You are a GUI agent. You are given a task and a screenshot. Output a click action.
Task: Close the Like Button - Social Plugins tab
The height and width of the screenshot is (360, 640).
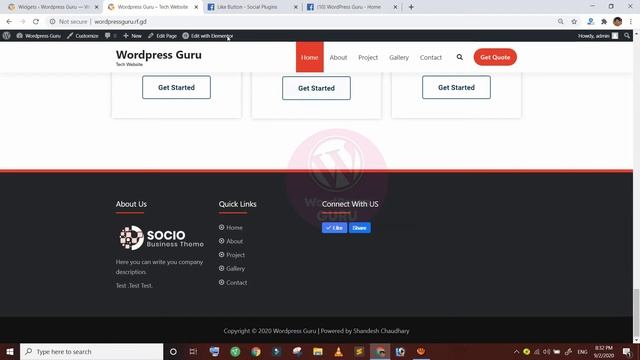[x=296, y=7]
